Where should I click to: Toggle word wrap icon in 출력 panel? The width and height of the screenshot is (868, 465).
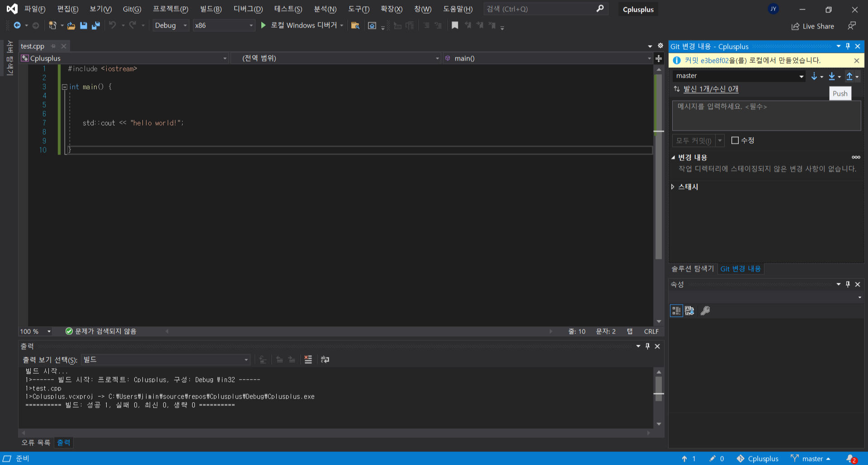[x=325, y=359]
